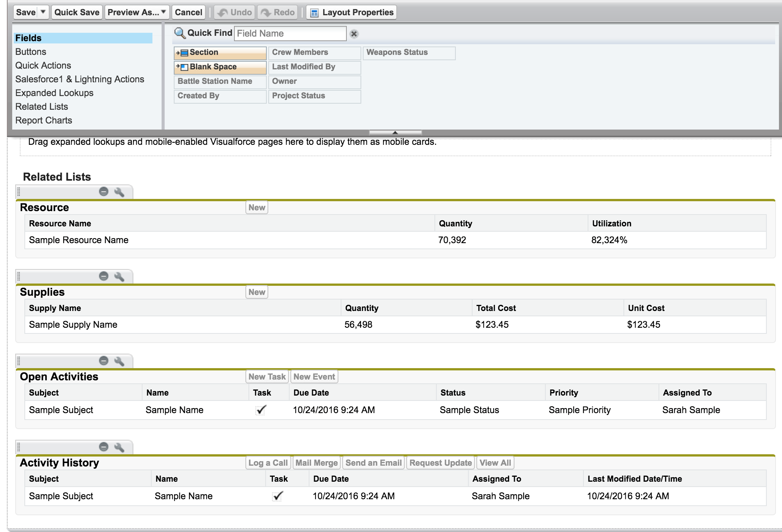The height and width of the screenshot is (532, 782).
Task: Remove the Open Activities list with minus icon
Action: click(x=104, y=361)
